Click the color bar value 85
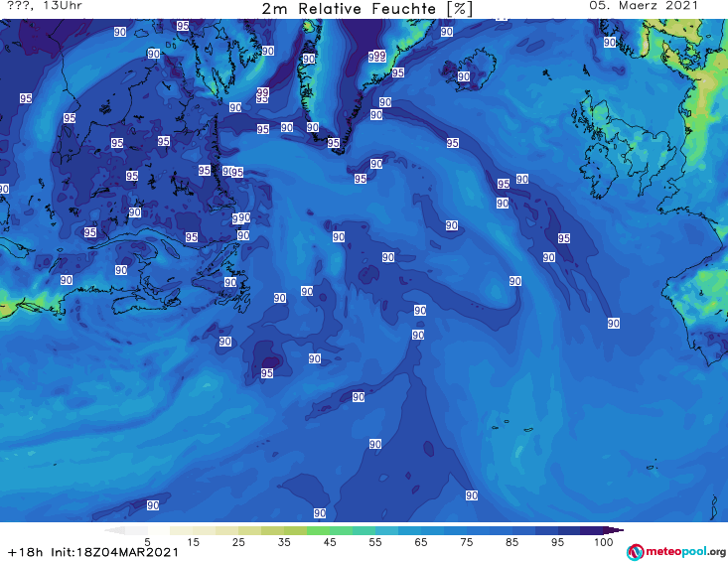Screen dimensions: 728x562 [x=511, y=542]
